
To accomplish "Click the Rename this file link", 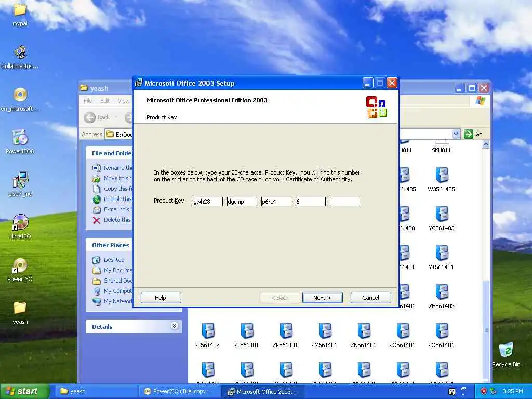I will pos(117,168).
